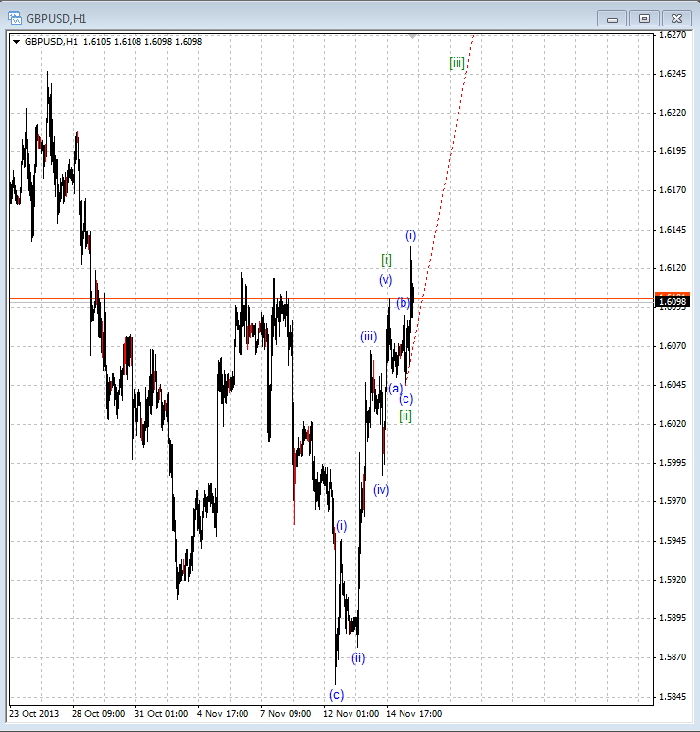Click the 1.6195 price axis label
Image resolution: width=700 pixels, height=732 pixels.
tap(673, 151)
